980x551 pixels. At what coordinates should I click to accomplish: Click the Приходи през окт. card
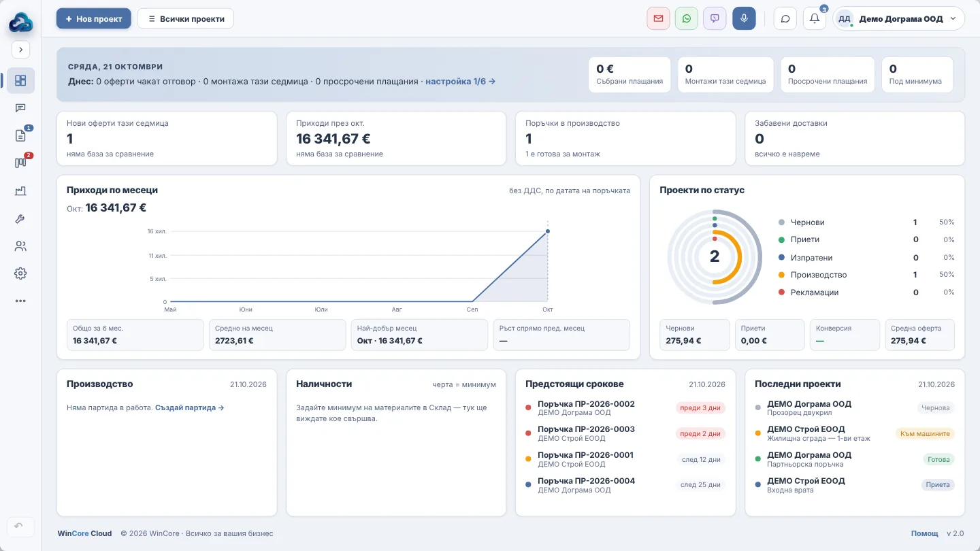click(396, 139)
